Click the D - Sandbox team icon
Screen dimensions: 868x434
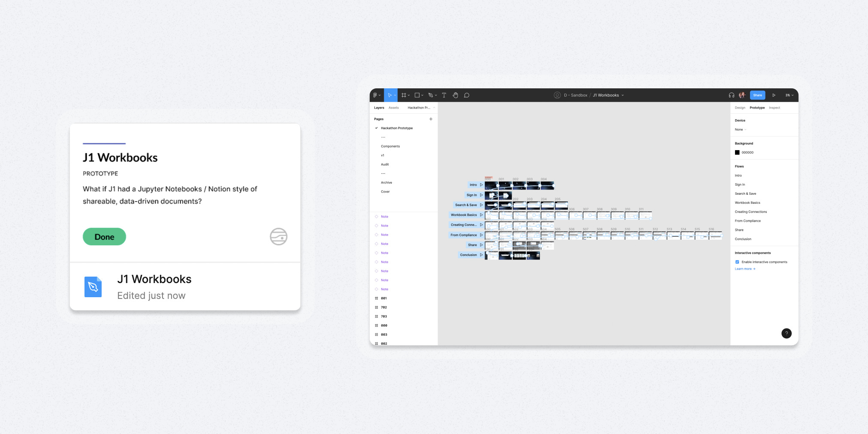pyautogui.click(x=557, y=95)
